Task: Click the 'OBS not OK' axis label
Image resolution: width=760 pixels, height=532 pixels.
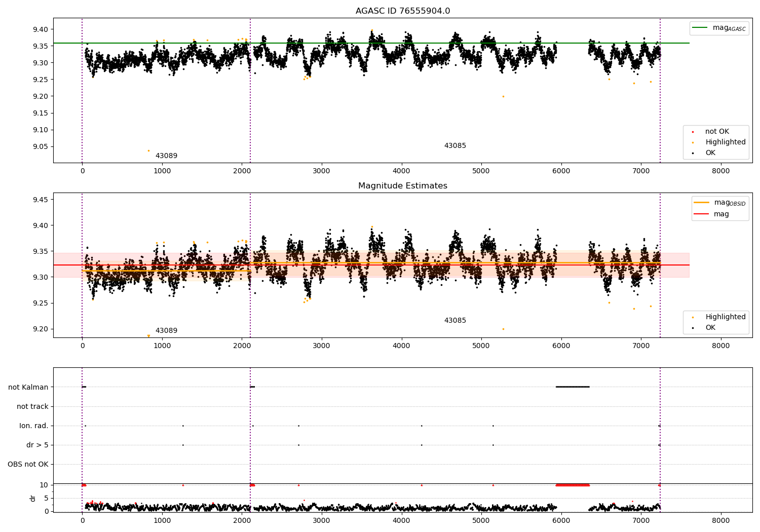Action: (x=28, y=465)
